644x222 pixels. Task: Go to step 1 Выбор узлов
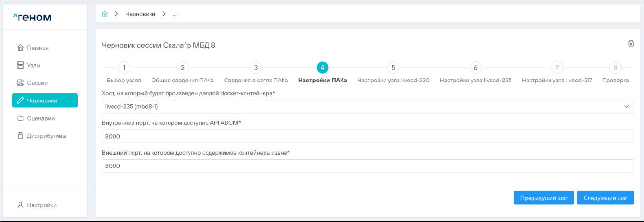point(124,68)
